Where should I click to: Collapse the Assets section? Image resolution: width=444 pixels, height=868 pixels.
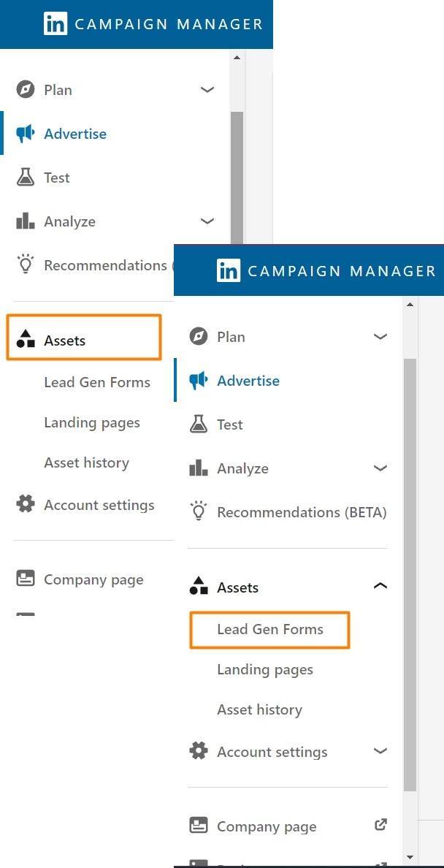click(x=380, y=585)
